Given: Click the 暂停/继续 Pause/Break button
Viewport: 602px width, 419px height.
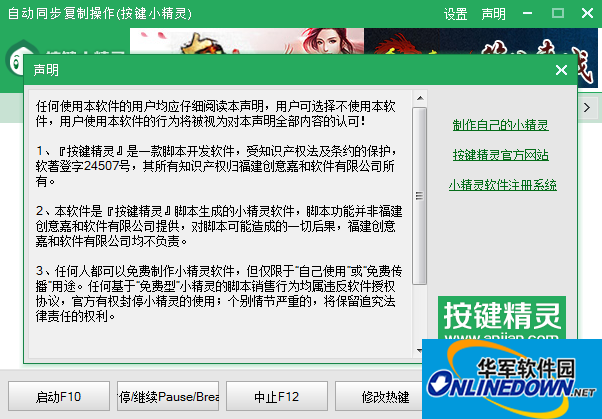Looking at the screenshot, I should pyautogui.click(x=168, y=396).
